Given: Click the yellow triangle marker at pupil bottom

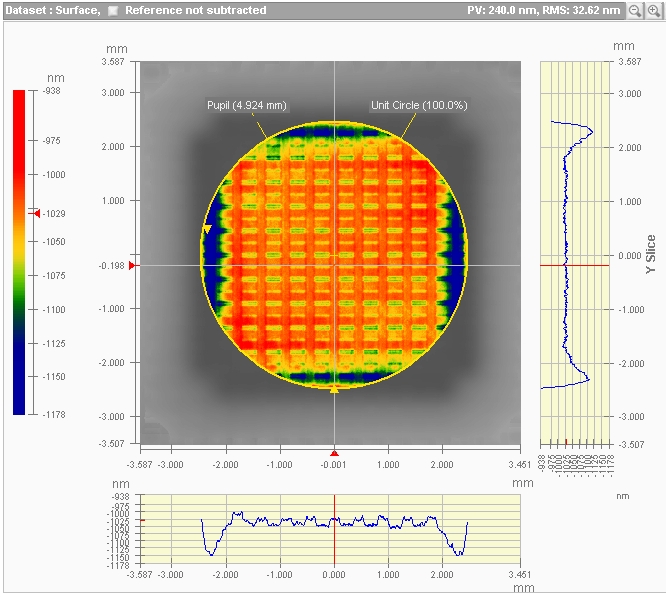Looking at the screenshot, I should (334, 389).
